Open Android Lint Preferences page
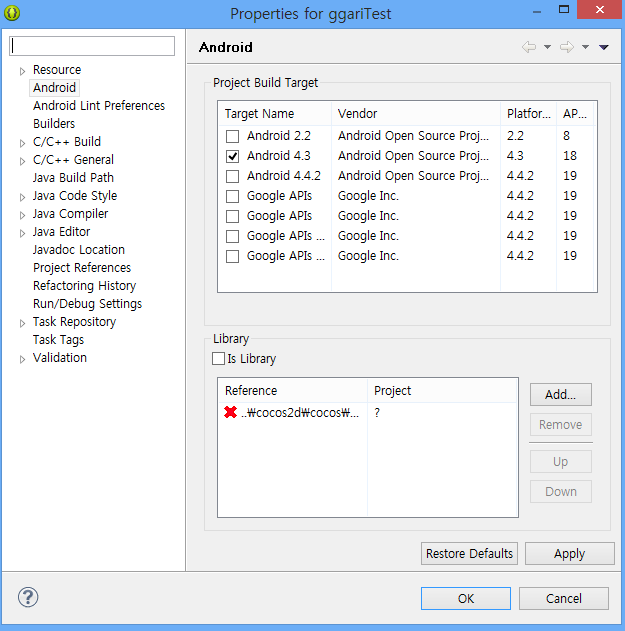This screenshot has height=631, width=625. tap(99, 105)
